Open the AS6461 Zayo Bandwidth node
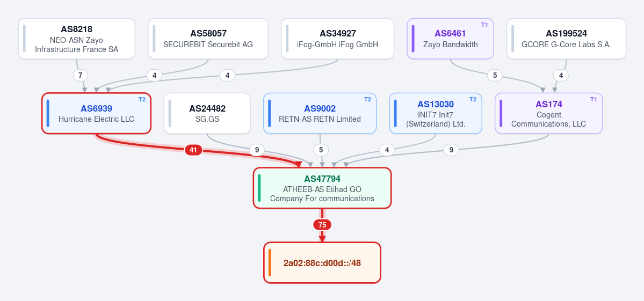644x301 pixels. click(451, 39)
